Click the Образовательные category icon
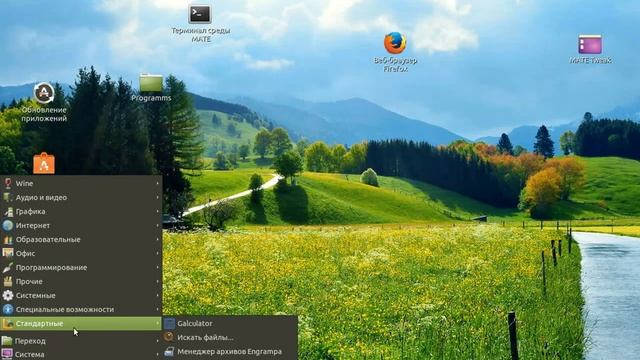Image resolution: width=640 pixels, height=360 pixels. (x=8, y=240)
